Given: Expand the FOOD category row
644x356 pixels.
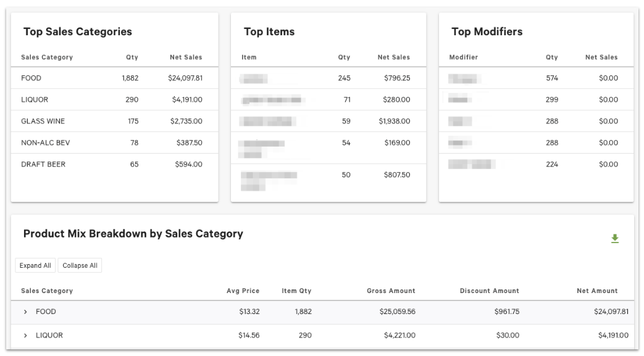Looking at the screenshot, I should tap(25, 312).
